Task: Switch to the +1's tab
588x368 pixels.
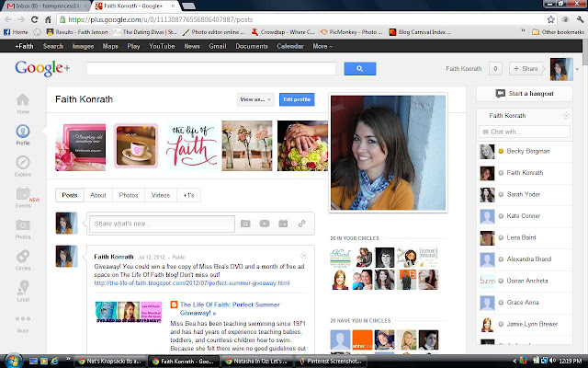Action: tap(188, 195)
